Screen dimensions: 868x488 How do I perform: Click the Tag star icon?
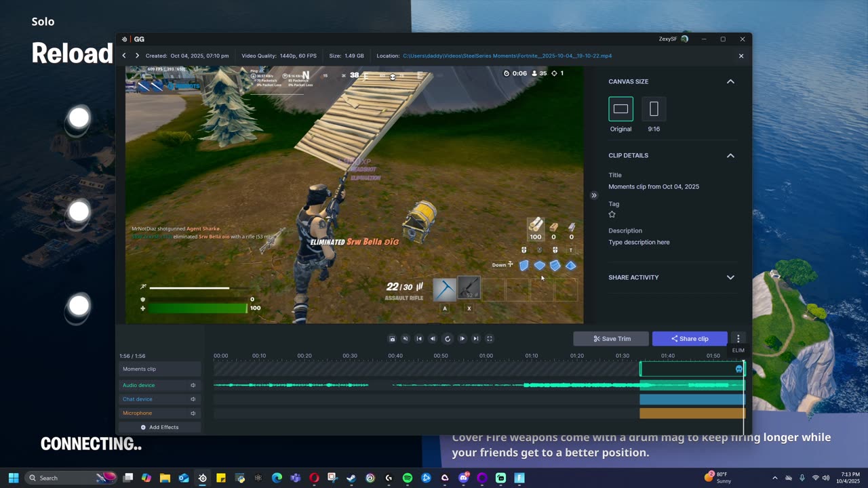[x=612, y=214]
